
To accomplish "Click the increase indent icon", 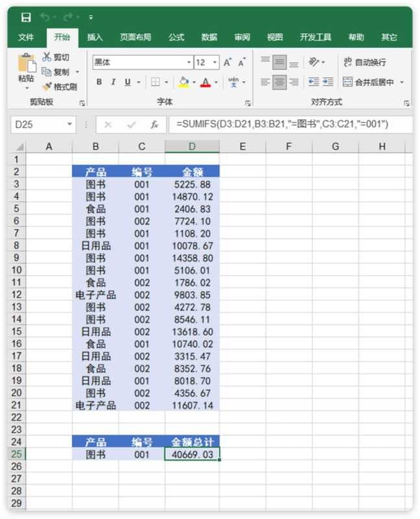I will 328,82.
